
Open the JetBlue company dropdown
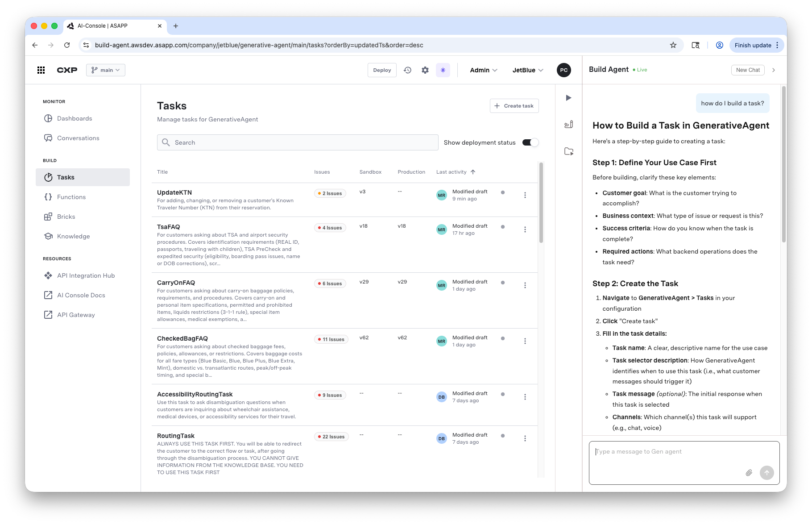[x=527, y=70]
